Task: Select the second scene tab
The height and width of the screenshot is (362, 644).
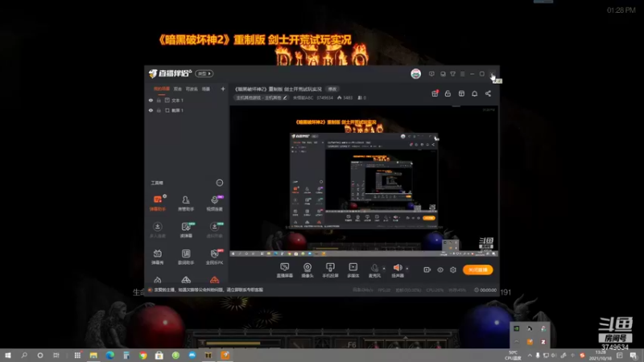Action: point(177,88)
